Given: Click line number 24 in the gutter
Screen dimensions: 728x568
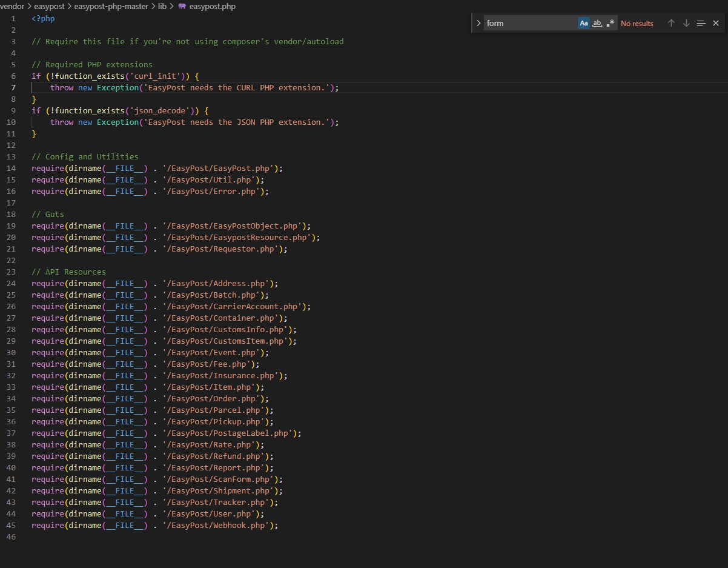Looking at the screenshot, I should click(x=12, y=284).
